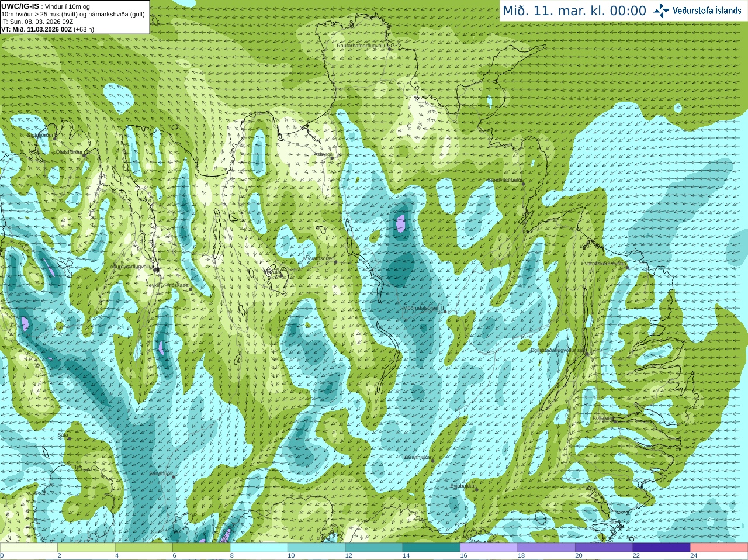Screen dimensions: 748x560
Task: Select the 10–12 m/s legend swatch
Action: (316, 548)
